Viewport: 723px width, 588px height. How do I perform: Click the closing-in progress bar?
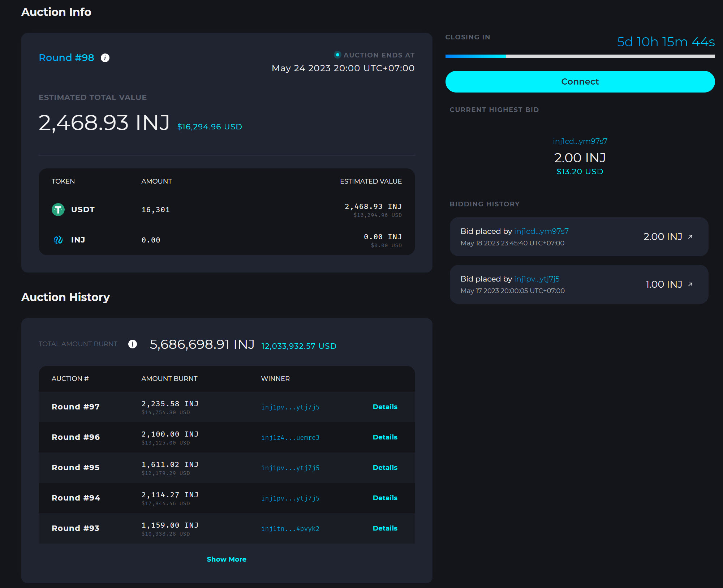pyautogui.click(x=580, y=56)
